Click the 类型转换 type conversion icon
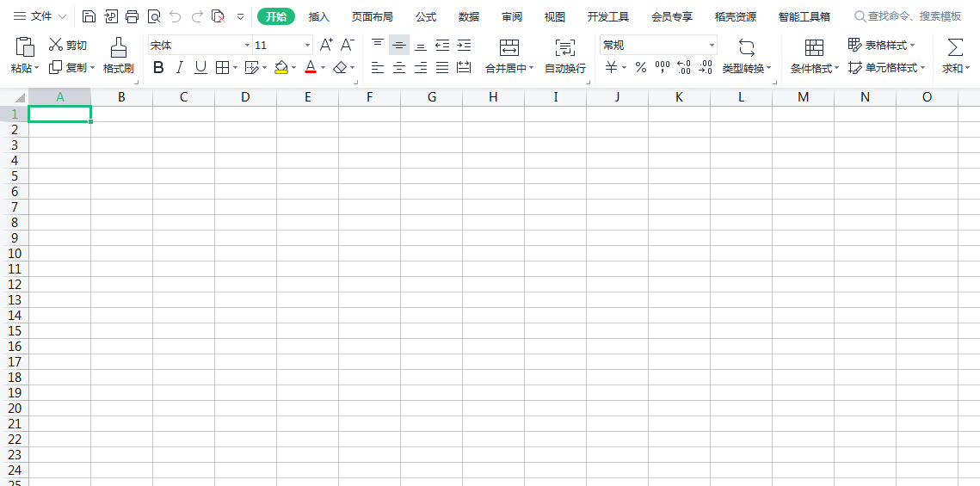The image size is (980, 486). tap(747, 46)
